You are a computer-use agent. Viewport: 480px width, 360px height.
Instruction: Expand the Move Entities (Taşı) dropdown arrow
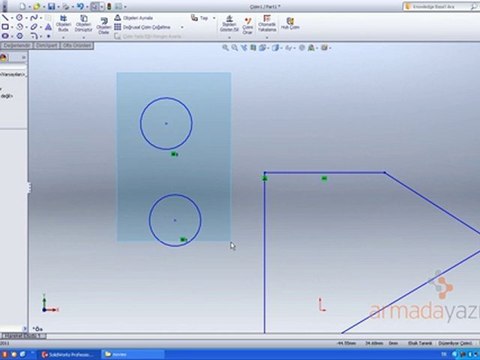pos(214,18)
